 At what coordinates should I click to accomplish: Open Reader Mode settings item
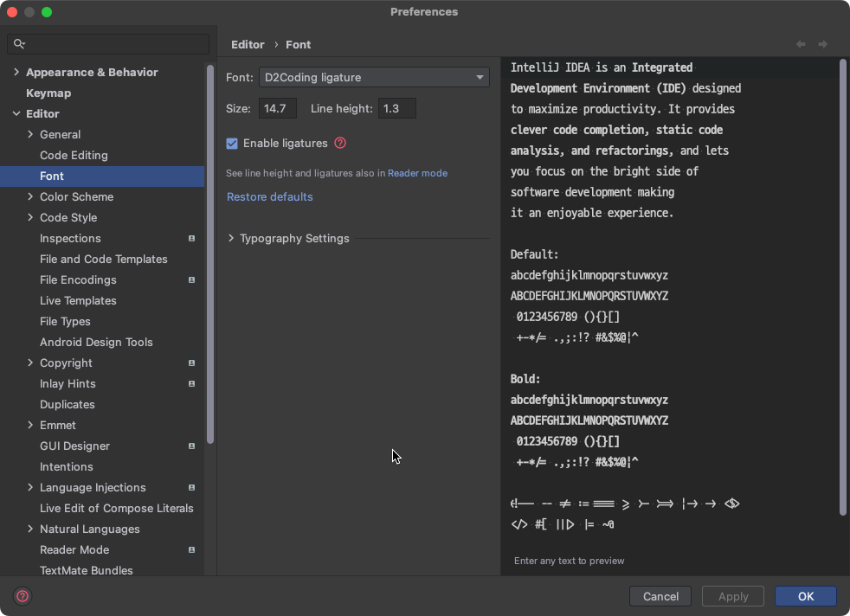(74, 550)
